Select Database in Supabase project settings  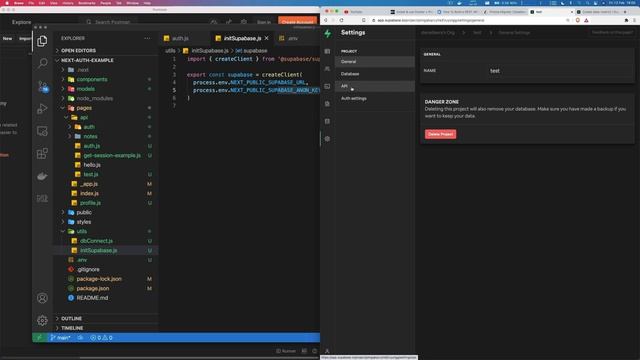(x=375, y=74)
